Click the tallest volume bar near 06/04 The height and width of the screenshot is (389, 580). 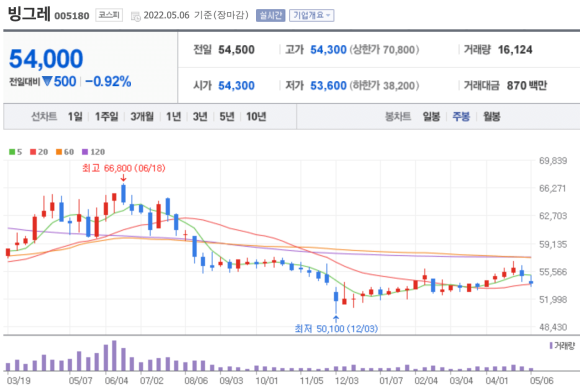(x=114, y=356)
